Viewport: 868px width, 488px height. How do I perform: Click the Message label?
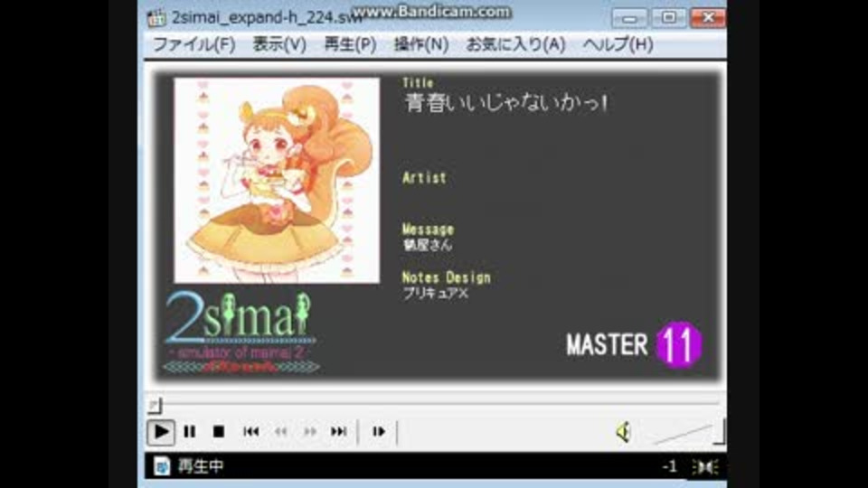428,229
